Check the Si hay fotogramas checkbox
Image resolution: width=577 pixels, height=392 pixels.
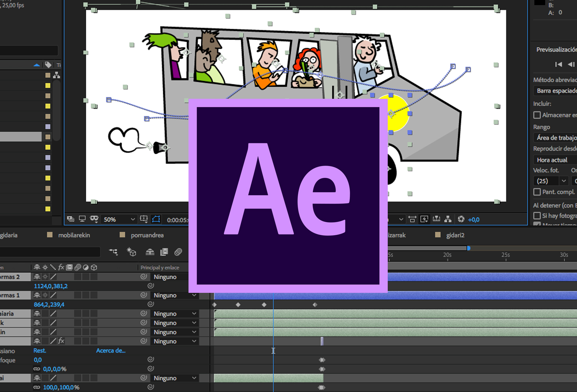pos(537,216)
